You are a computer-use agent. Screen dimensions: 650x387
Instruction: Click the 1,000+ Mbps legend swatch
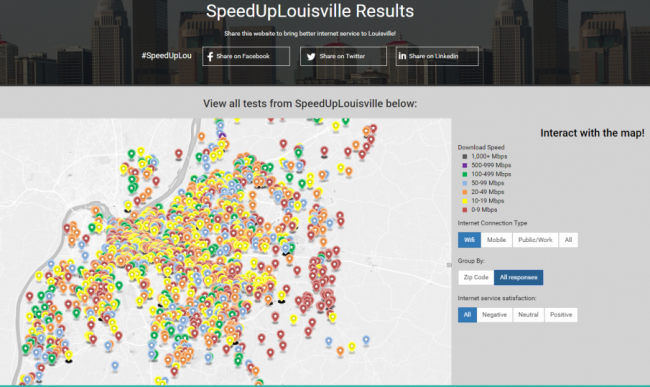coord(464,157)
